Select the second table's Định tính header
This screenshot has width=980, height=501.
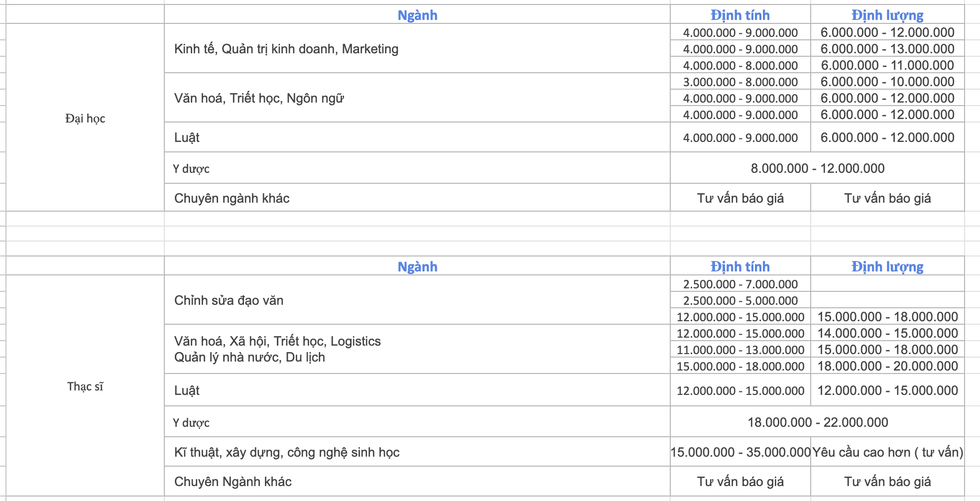click(740, 266)
